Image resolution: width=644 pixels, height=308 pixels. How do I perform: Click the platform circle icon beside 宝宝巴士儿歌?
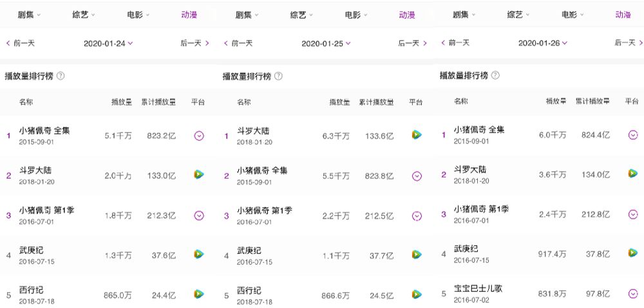[633, 294]
